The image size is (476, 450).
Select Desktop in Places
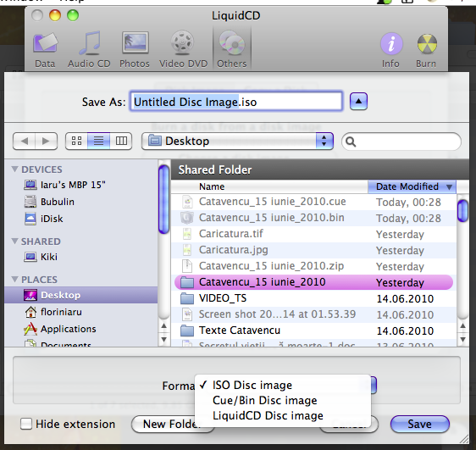point(81,295)
